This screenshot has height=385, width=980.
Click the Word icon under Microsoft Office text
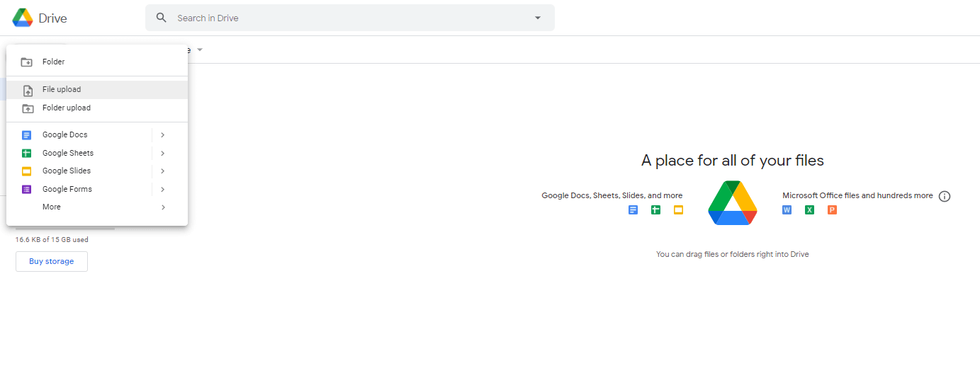tap(787, 209)
